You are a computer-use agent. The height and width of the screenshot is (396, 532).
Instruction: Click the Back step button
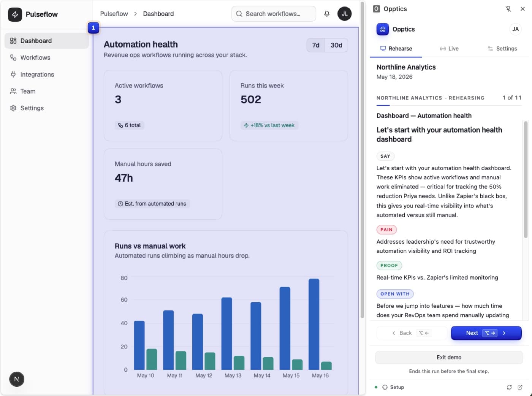pos(412,333)
